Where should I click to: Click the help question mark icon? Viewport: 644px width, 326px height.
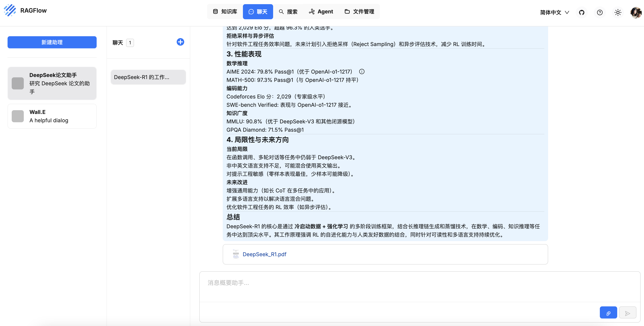[x=599, y=12]
